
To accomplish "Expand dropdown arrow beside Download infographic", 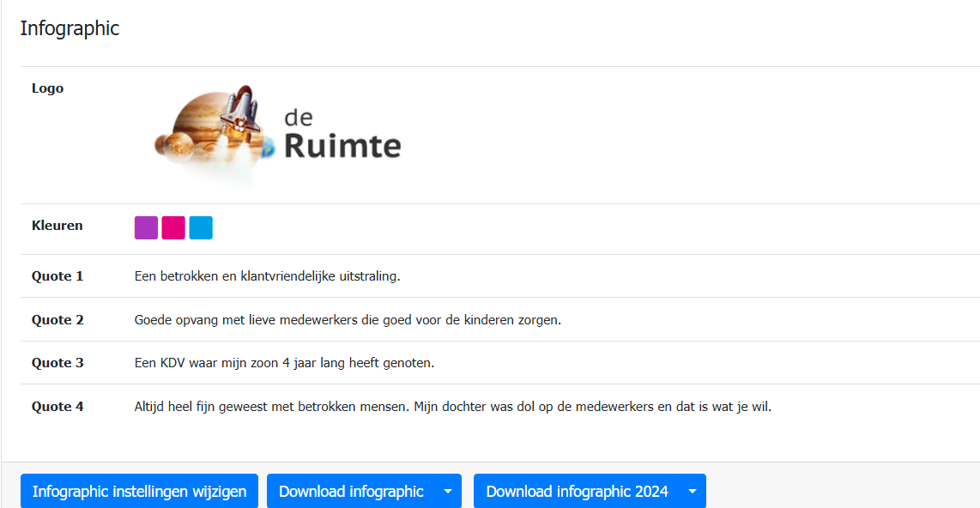I will pos(448,492).
